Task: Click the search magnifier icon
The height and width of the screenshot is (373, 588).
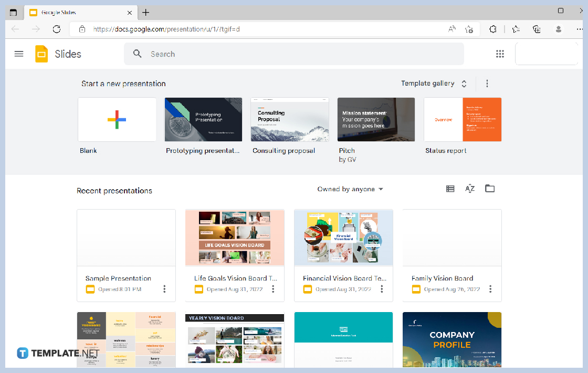Action: pos(137,54)
